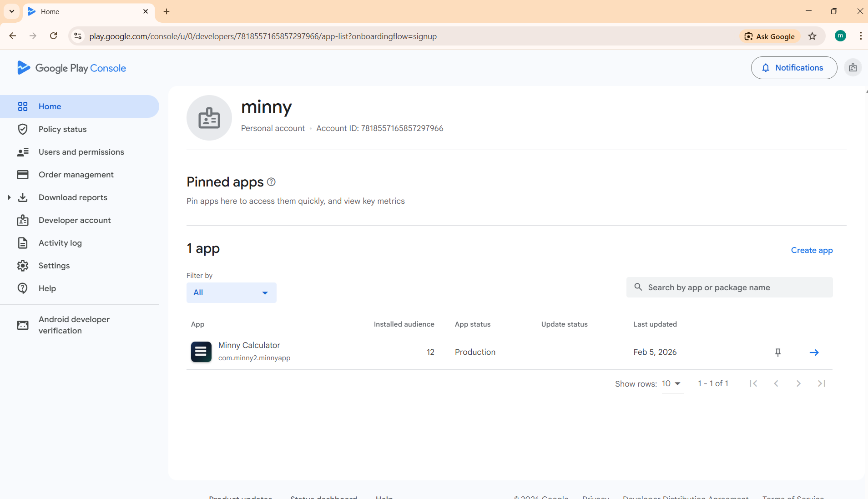The height and width of the screenshot is (499, 868).
Task: Click the Create app link
Action: (811, 250)
